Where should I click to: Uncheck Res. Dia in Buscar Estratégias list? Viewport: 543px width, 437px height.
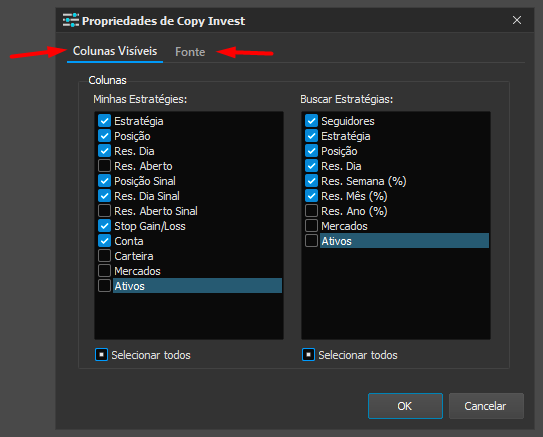pos(311,166)
